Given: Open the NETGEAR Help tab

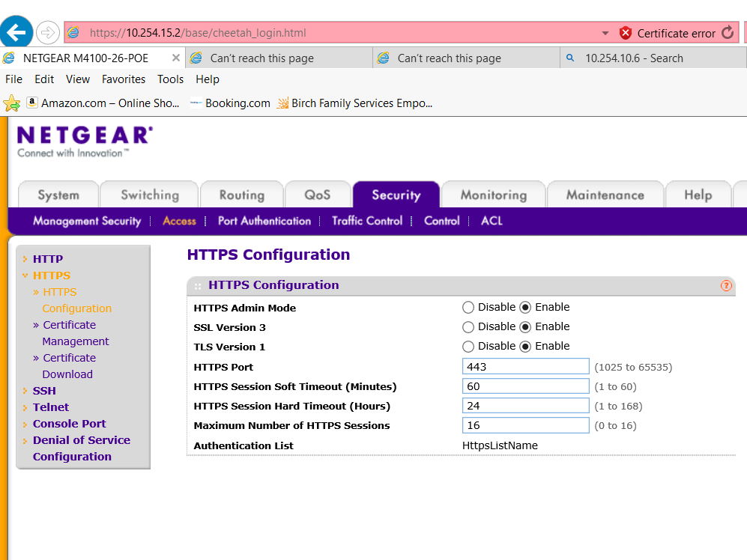Looking at the screenshot, I should pos(698,195).
